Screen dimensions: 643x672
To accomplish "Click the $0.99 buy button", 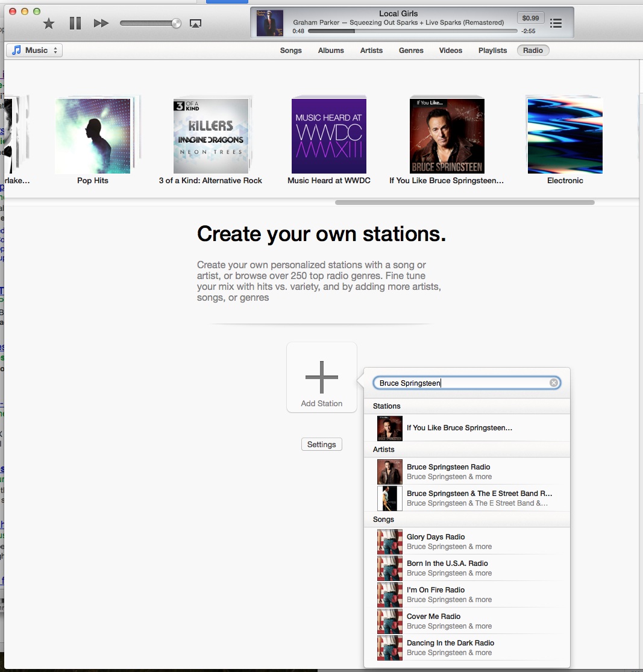I will click(x=530, y=18).
